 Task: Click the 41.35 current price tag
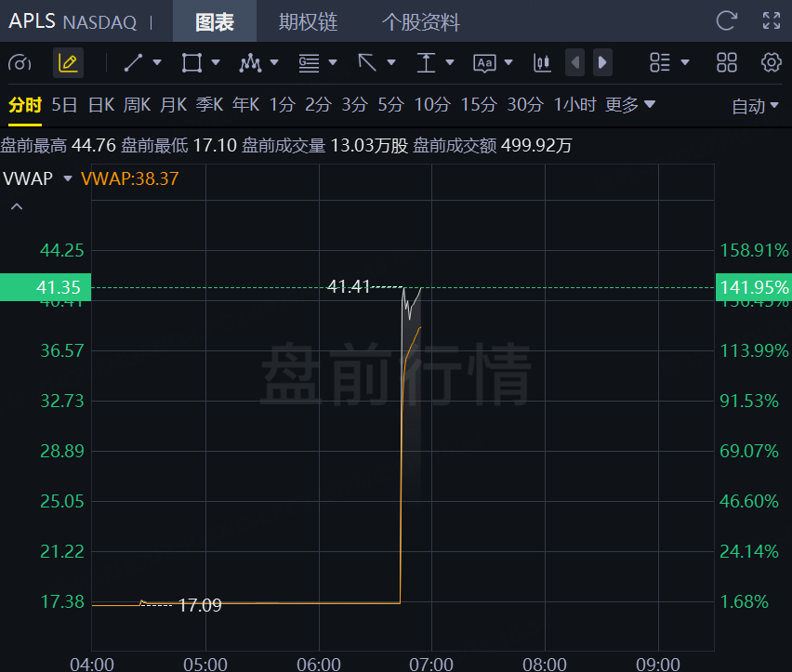(x=46, y=287)
